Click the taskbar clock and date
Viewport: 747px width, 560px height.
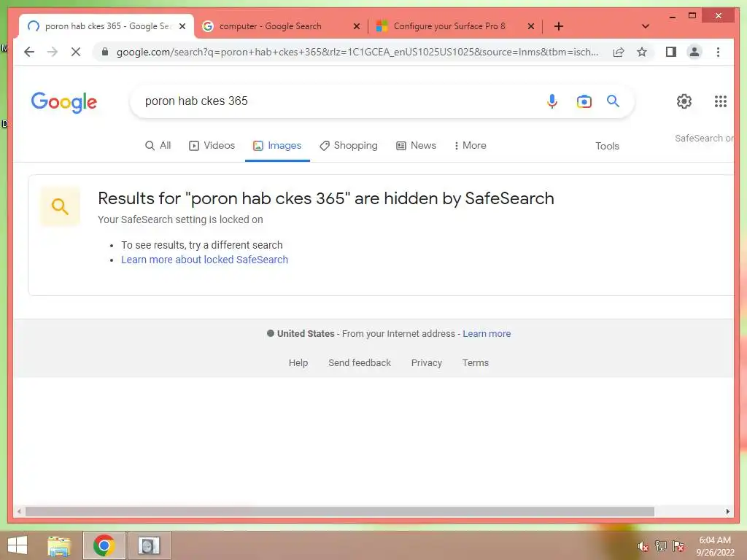(715, 546)
